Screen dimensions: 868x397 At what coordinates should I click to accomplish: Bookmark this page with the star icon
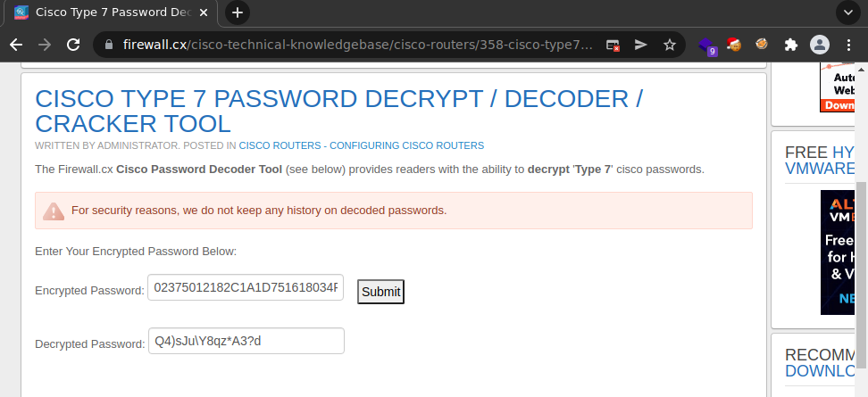(669, 45)
